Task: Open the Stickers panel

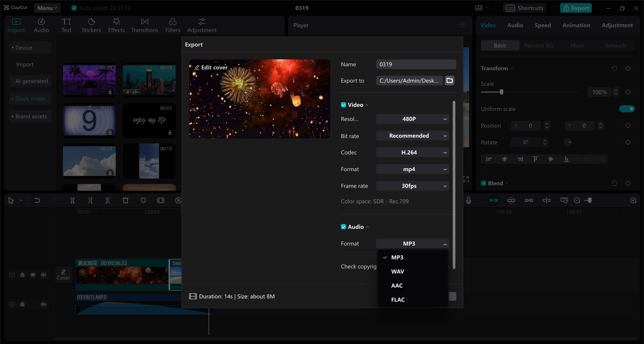Action: point(91,25)
